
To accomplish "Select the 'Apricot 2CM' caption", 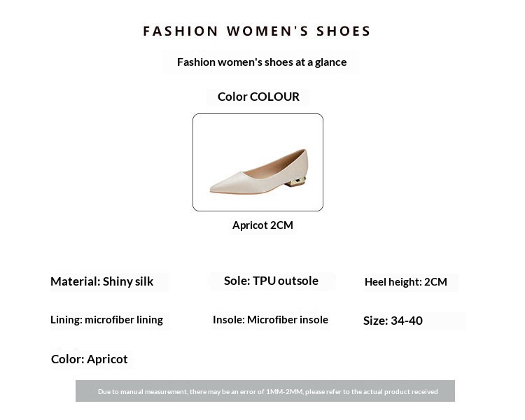I will click(x=262, y=225).
